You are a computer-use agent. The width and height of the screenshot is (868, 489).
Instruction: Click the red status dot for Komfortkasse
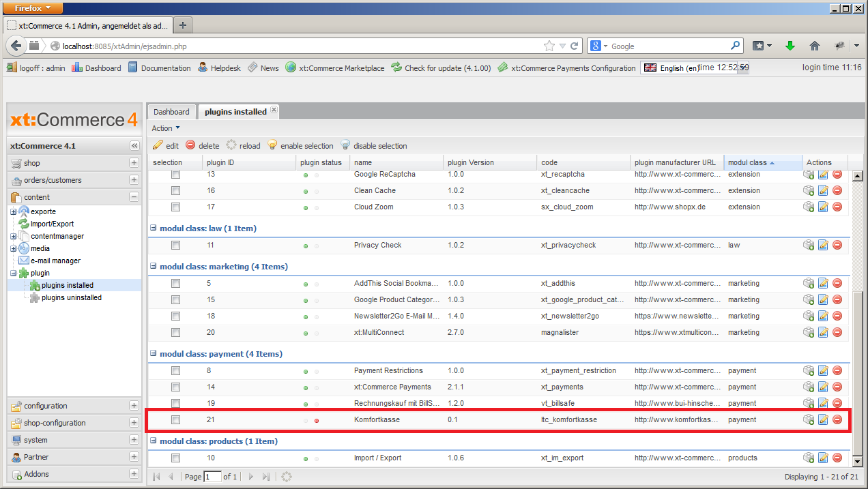coord(317,420)
